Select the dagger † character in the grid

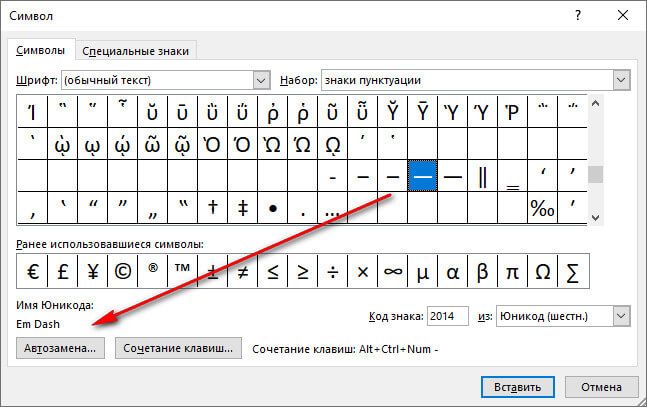click(x=213, y=207)
